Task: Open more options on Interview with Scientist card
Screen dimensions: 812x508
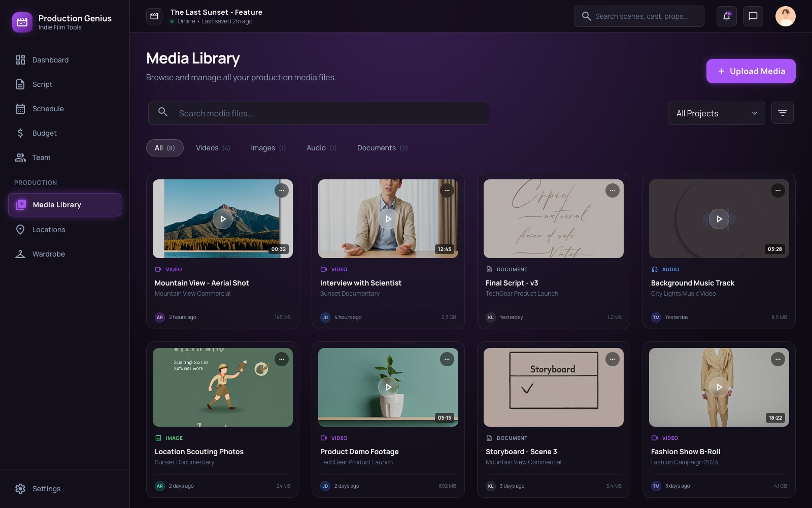Action: 447,190
